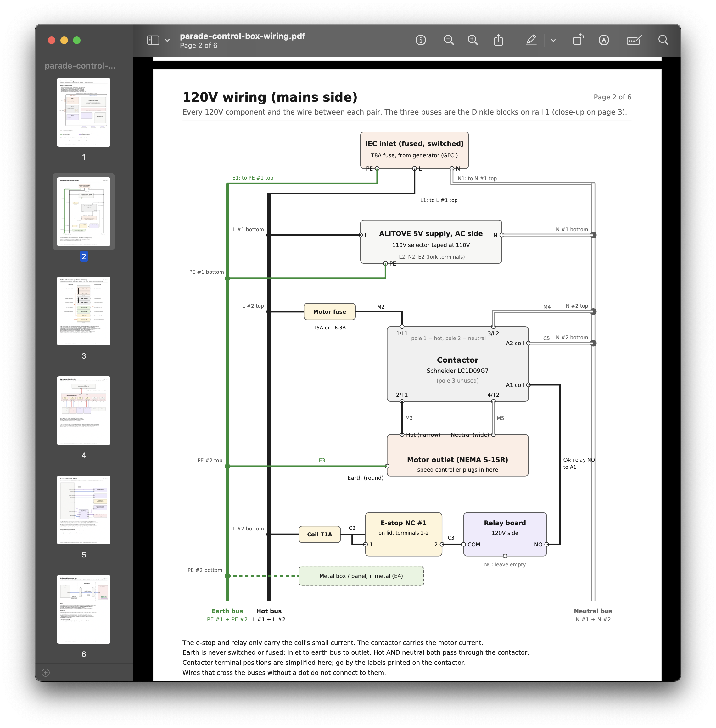716x728 pixels.
Task: Select the page 1 thumbnail
Action: 83,112
